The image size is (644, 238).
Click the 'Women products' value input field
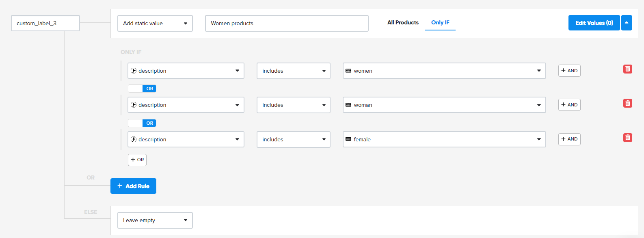[x=287, y=24]
